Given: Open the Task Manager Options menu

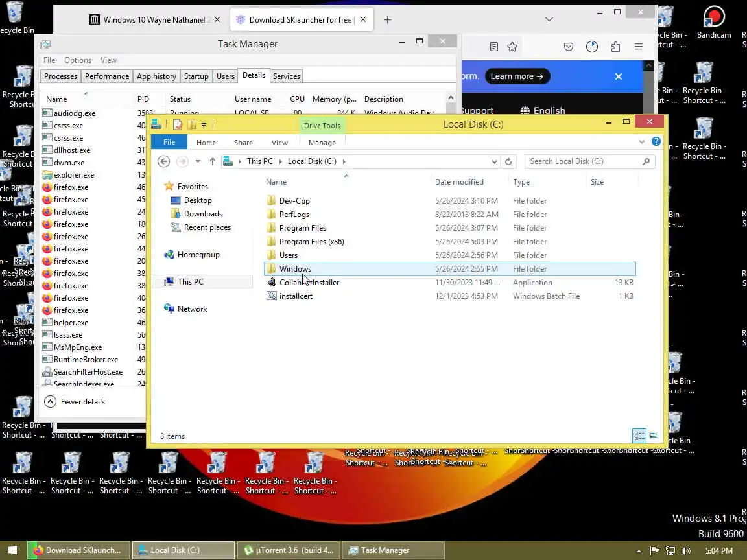Looking at the screenshot, I should 78,60.
